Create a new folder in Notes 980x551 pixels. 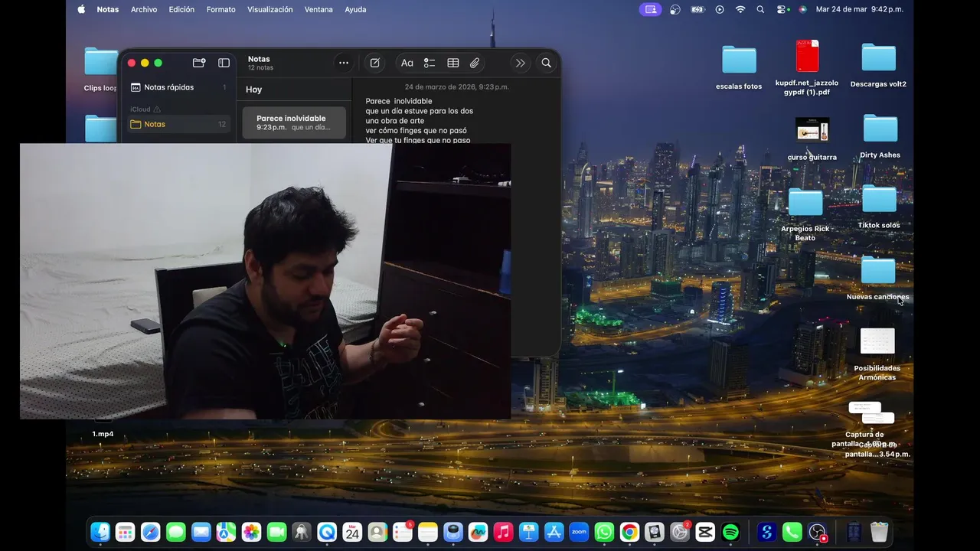[199, 63]
